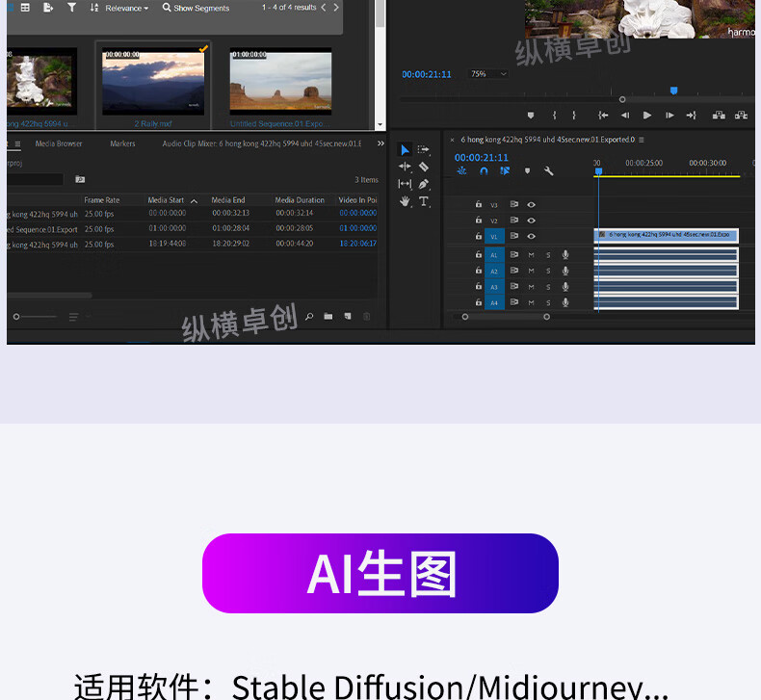Click the New Bin folder icon
Screen dimensions: 761x700
(328, 316)
